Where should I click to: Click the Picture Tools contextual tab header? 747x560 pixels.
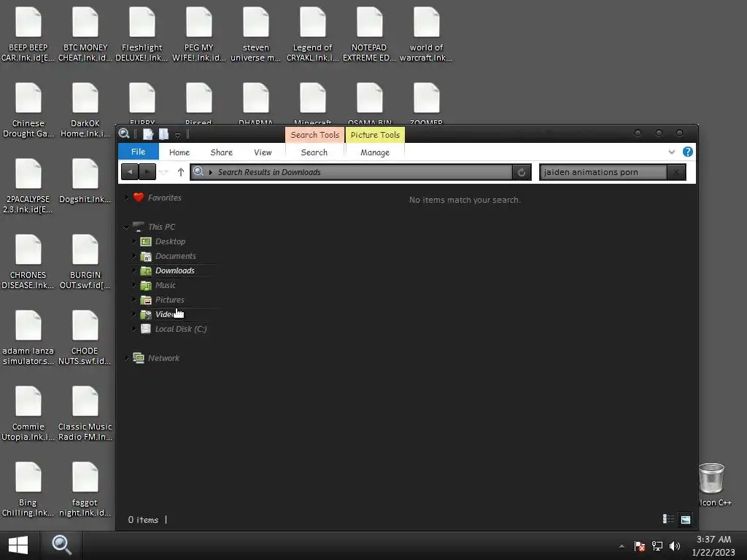[375, 135]
